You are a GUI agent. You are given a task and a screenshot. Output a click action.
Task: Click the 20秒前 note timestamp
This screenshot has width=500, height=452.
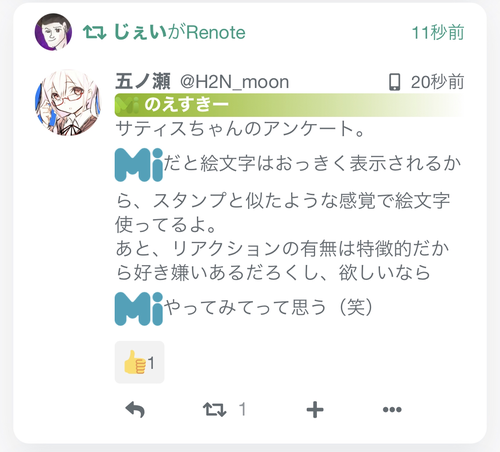[437, 82]
